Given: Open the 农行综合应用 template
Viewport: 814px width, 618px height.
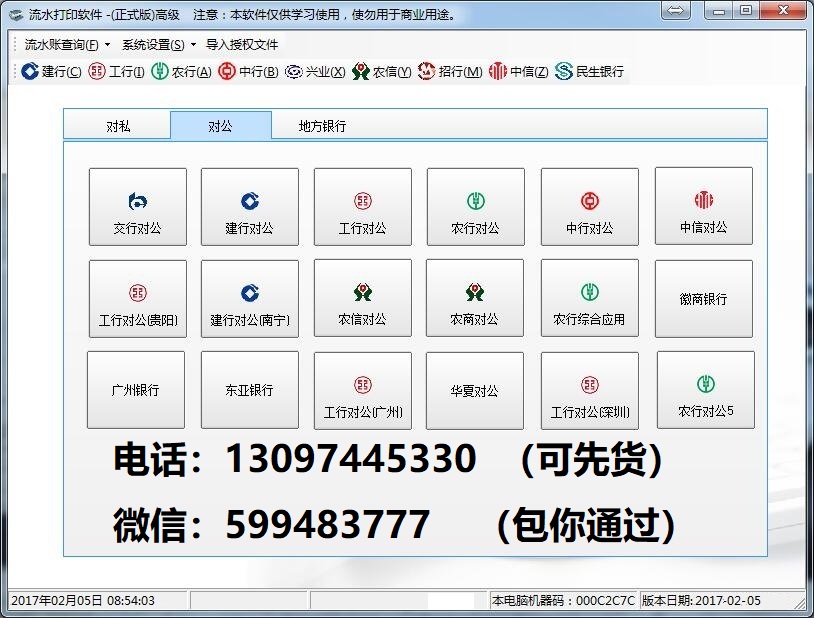Looking at the screenshot, I should click(590, 298).
